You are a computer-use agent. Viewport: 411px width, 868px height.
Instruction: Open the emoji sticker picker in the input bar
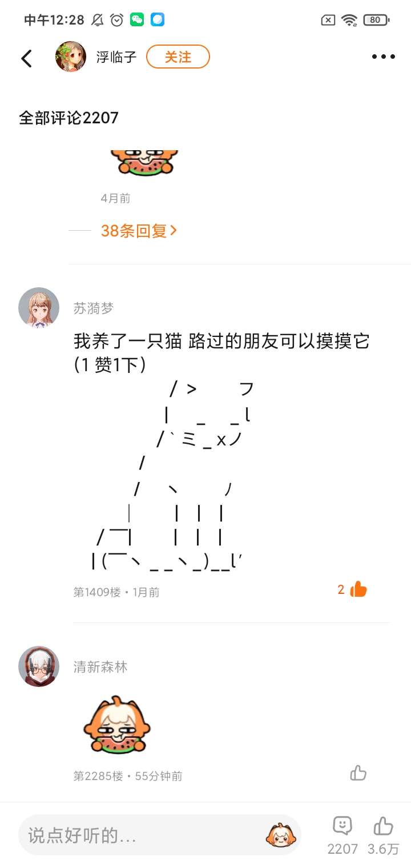(x=280, y=835)
